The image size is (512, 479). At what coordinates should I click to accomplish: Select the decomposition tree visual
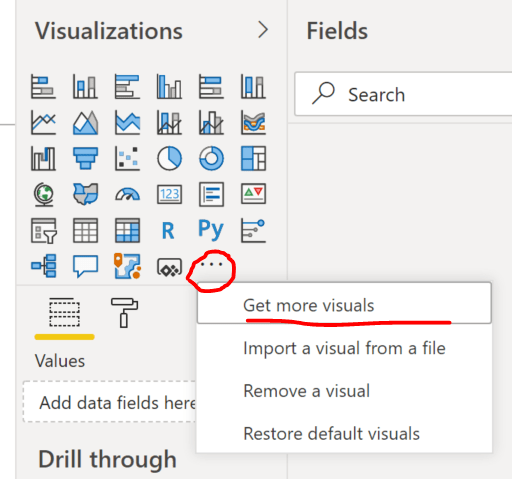tap(43, 266)
